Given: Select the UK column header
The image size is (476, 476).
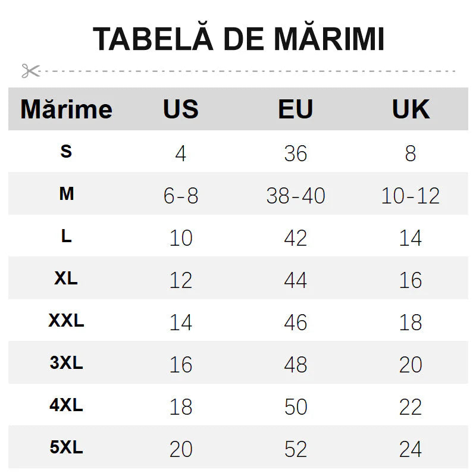Looking at the screenshot, I should click(411, 109).
